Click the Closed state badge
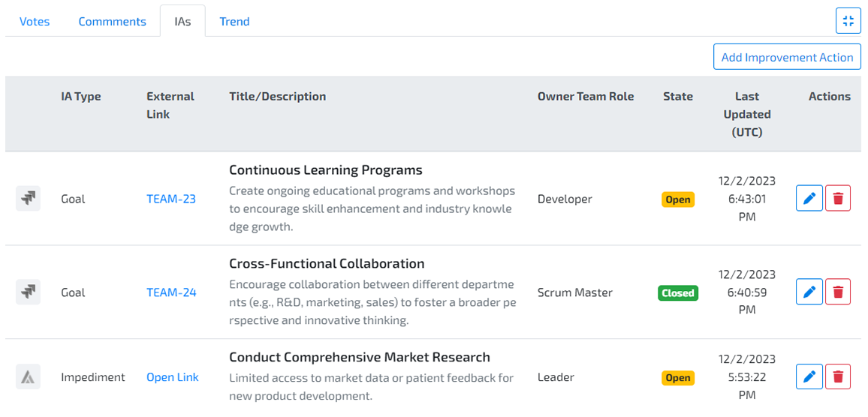The width and height of the screenshot is (868, 417). 678,293
